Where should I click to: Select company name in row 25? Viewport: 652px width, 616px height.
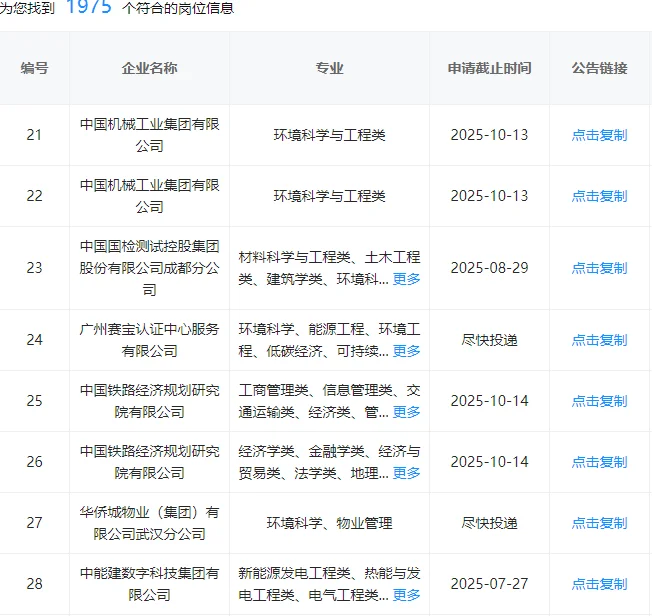149,401
